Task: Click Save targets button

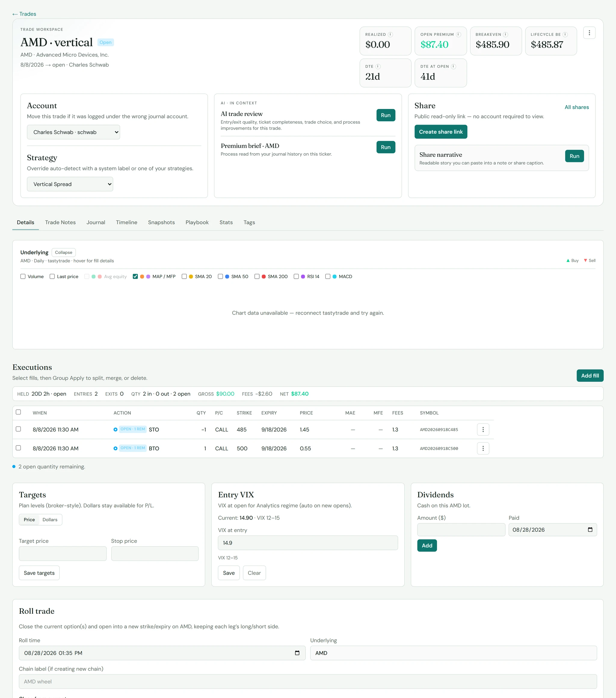Action: click(39, 573)
